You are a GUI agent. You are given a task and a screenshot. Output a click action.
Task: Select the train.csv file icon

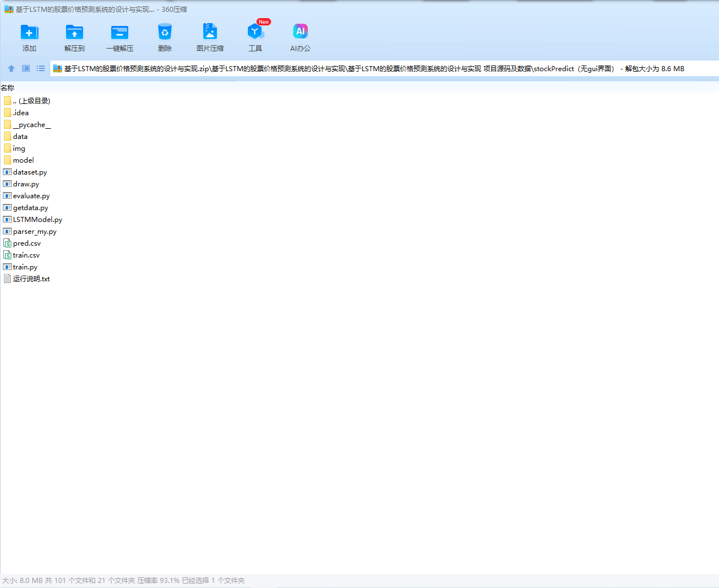coord(7,255)
